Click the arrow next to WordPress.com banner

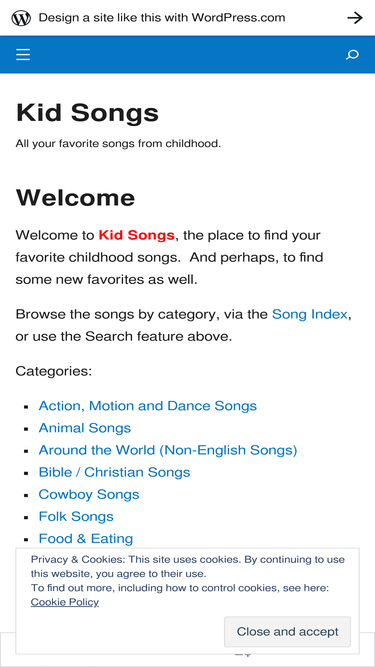[x=355, y=18]
